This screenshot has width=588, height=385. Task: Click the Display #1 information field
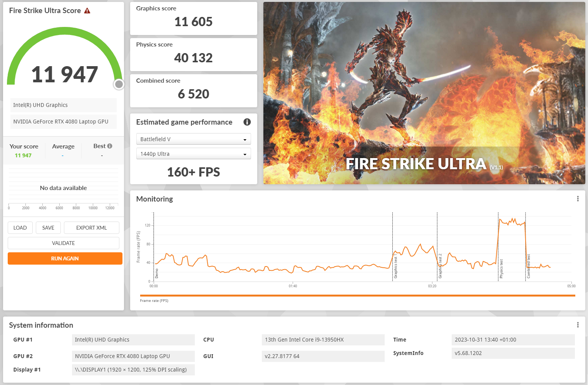(x=133, y=369)
